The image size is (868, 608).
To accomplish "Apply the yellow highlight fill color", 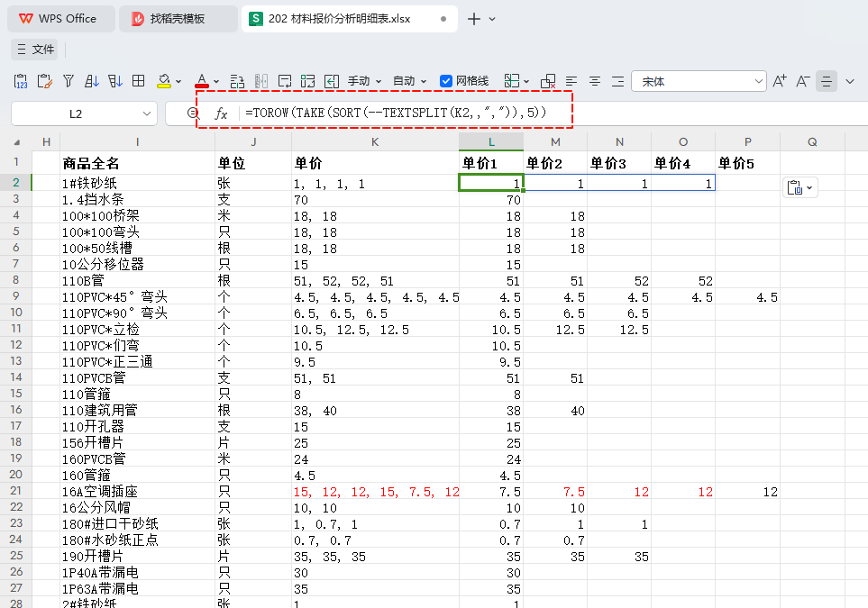I will (x=164, y=81).
